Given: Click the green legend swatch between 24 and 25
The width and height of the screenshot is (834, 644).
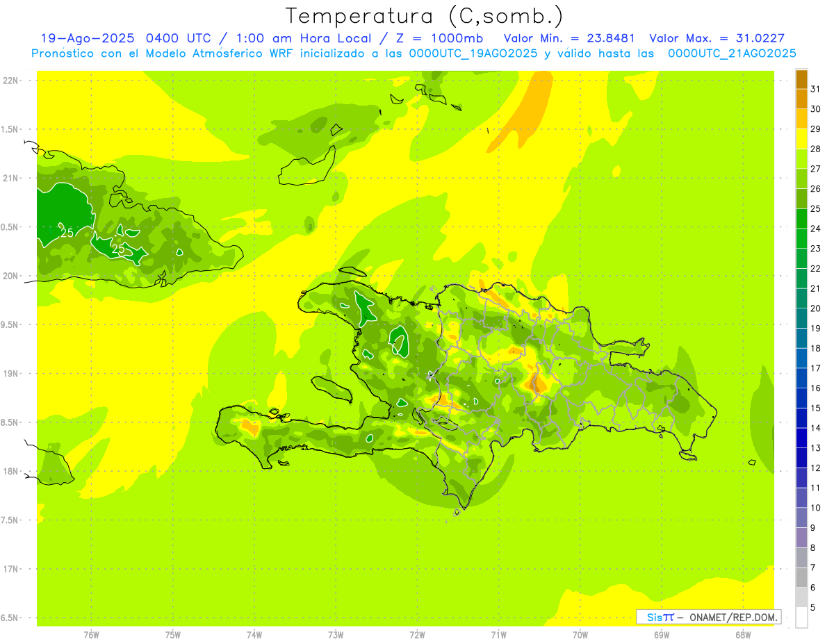Looking at the screenshot, I should tap(801, 218).
